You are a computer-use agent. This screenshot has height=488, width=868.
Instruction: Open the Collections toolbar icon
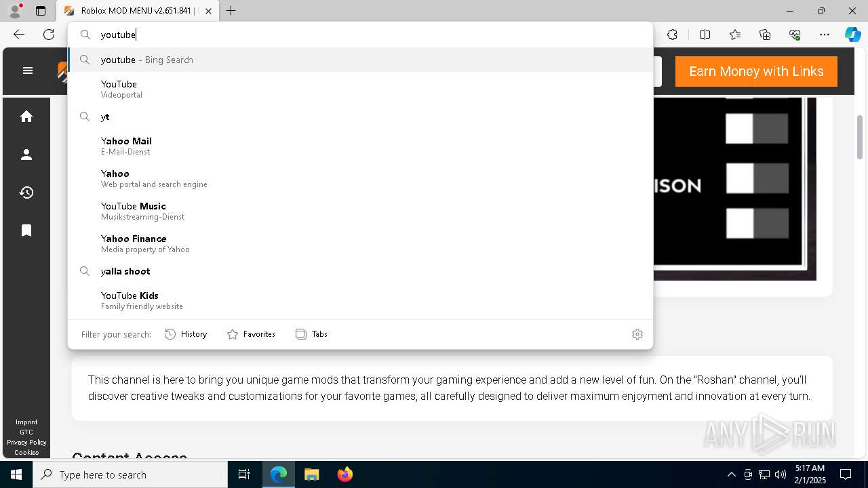pyautogui.click(x=765, y=35)
